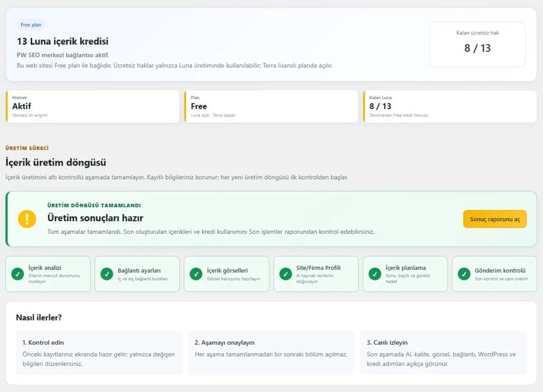Click the Kalan Luna credit card

pyautogui.click(x=450, y=106)
